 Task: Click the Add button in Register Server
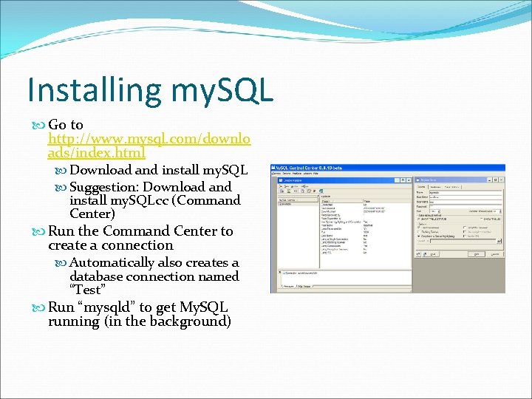tap(477, 254)
